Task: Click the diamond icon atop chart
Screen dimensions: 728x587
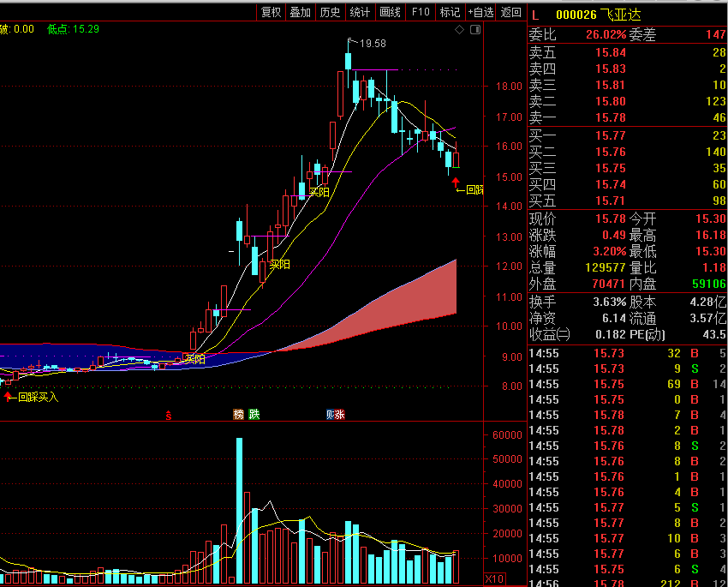Action: (460, 30)
